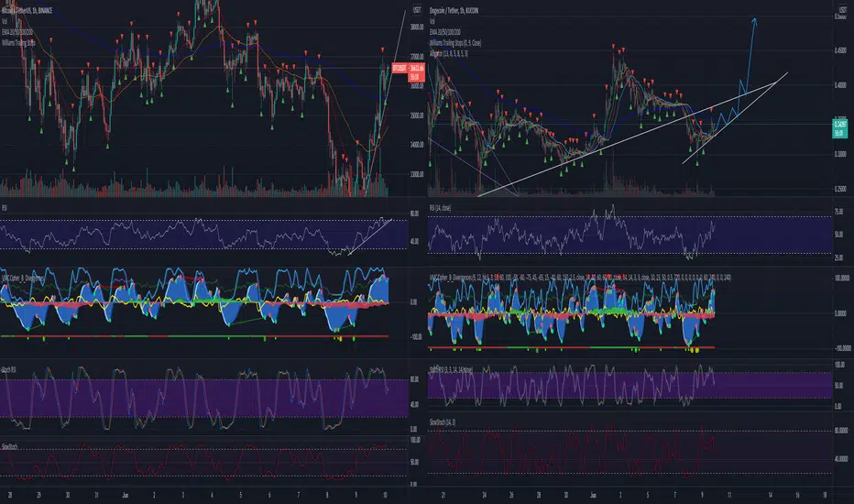Viewport: 854px width, 504px height.
Task: Select the Alligator indicator legend
Action: point(449,53)
